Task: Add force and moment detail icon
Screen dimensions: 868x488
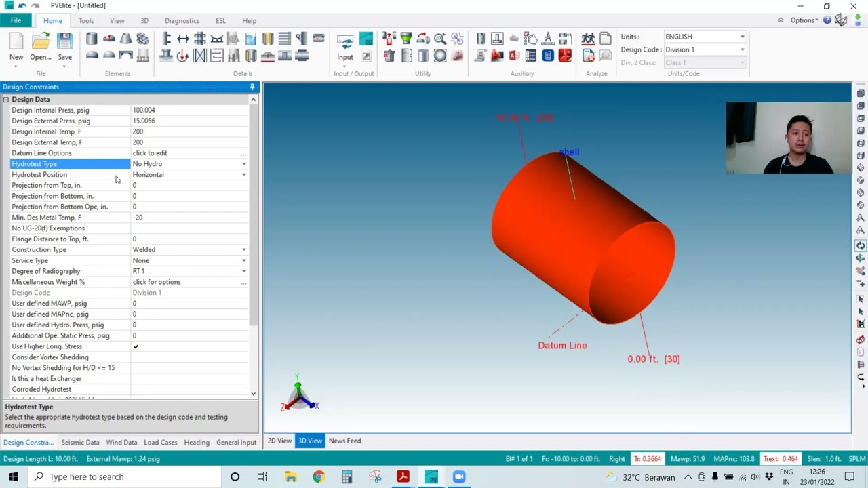Action: coord(182,55)
